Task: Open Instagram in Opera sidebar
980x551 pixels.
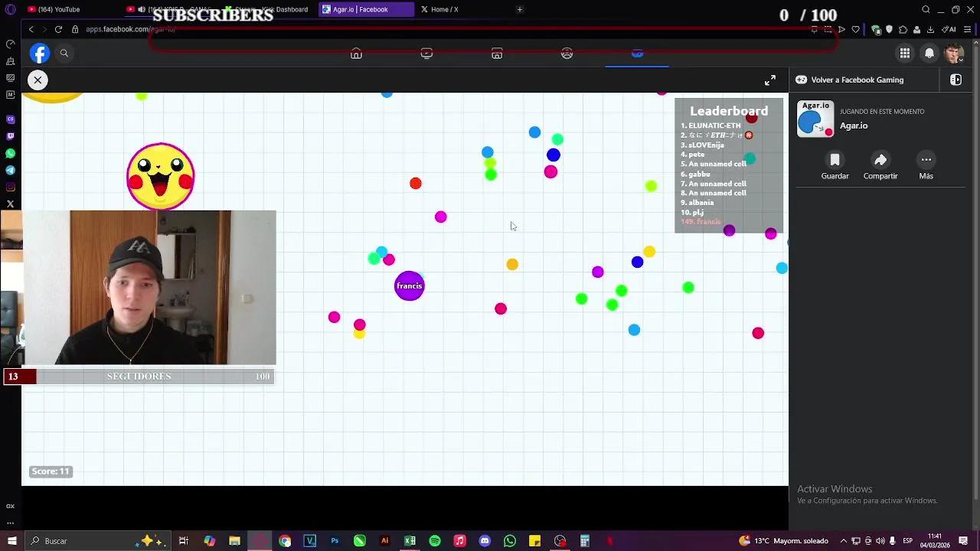Action: click(x=11, y=187)
